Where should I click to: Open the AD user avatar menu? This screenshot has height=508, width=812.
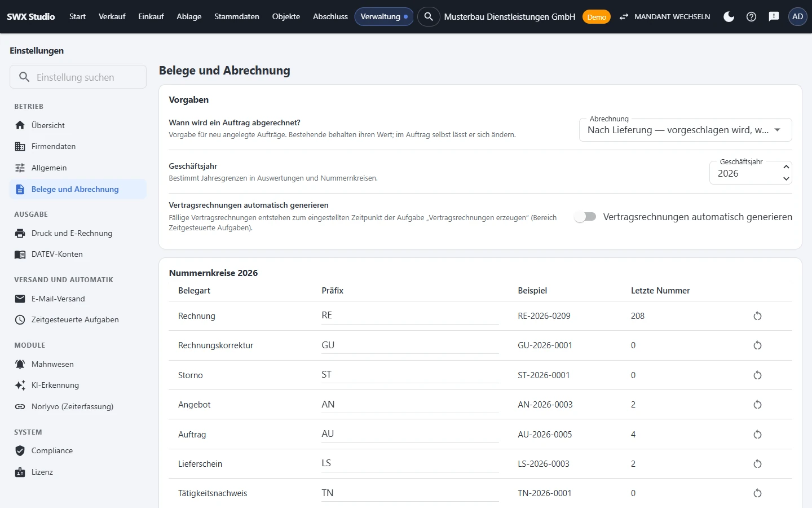pyautogui.click(x=797, y=17)
